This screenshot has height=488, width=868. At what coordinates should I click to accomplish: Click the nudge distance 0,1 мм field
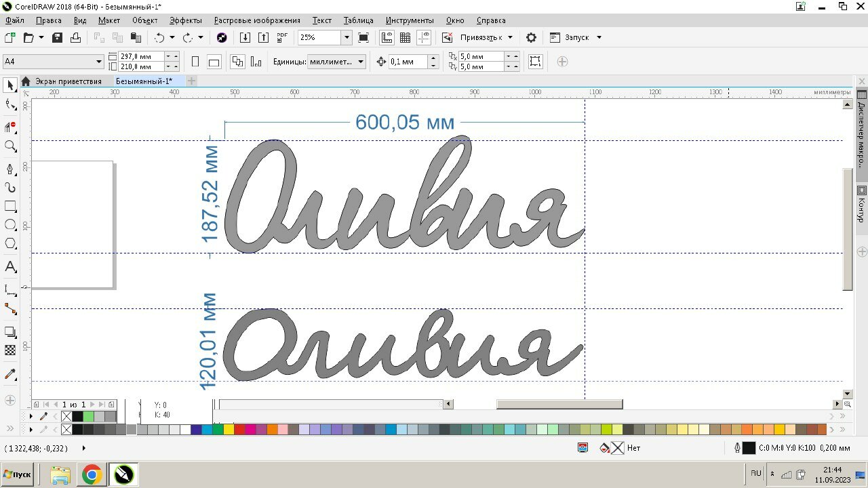[x=408, y=62]
